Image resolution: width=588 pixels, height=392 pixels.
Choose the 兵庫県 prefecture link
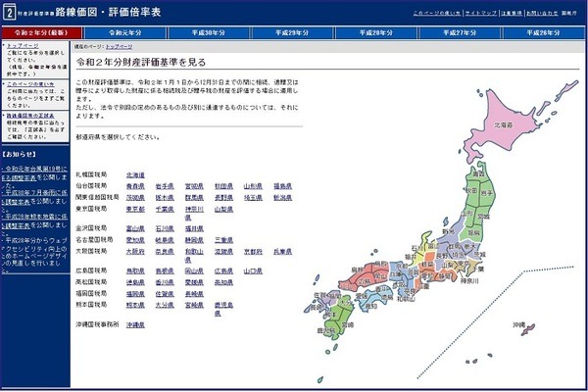click(283, 252)
